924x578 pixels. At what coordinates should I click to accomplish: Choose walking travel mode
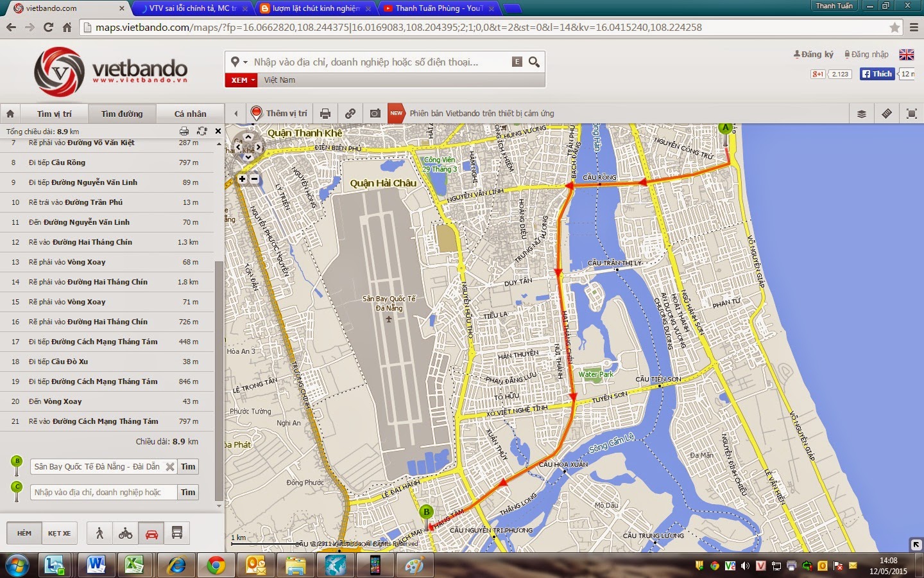click(99, 533)
